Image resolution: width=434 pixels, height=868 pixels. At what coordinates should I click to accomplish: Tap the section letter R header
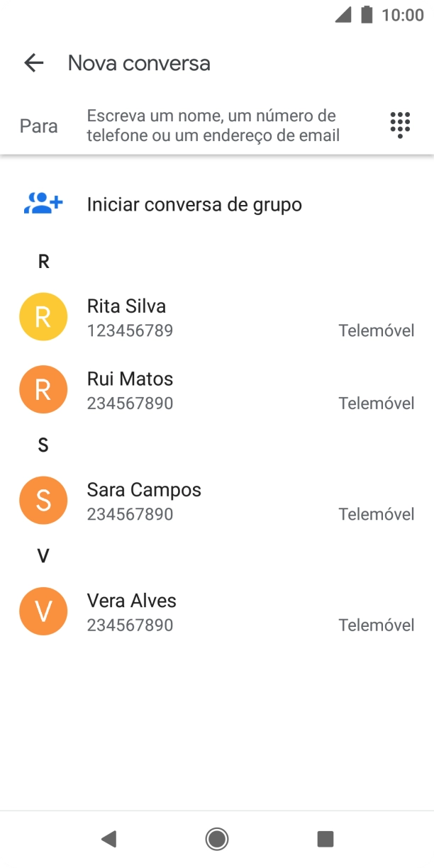point(43,262)
